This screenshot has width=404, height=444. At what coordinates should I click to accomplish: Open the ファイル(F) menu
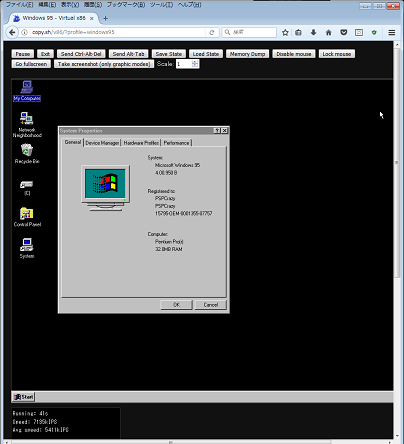[x=20, y=5]
